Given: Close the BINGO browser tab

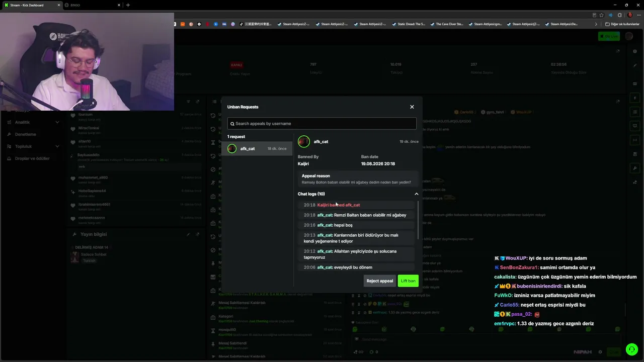Looking at the screenshot, I should pyautogui.click(x=119, y=5).
